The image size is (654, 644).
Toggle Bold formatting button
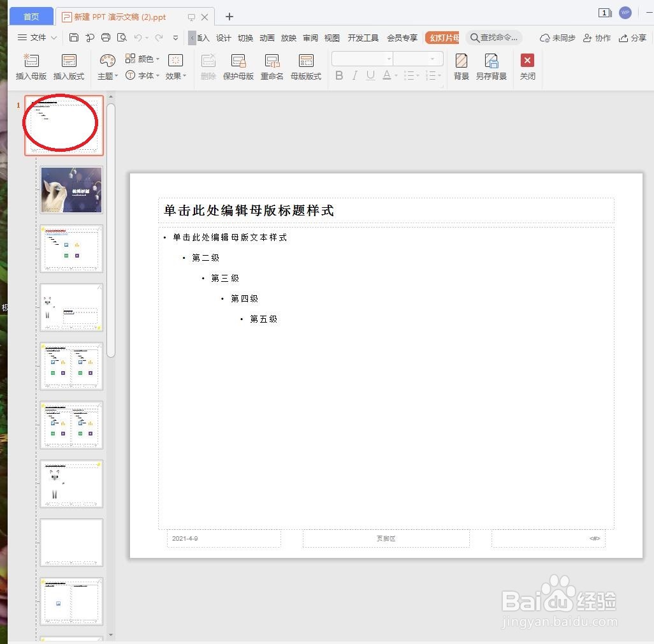[339, 75]
